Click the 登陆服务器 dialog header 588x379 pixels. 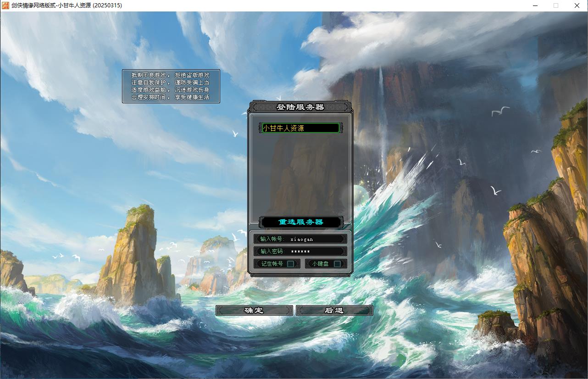coord(300,107)
